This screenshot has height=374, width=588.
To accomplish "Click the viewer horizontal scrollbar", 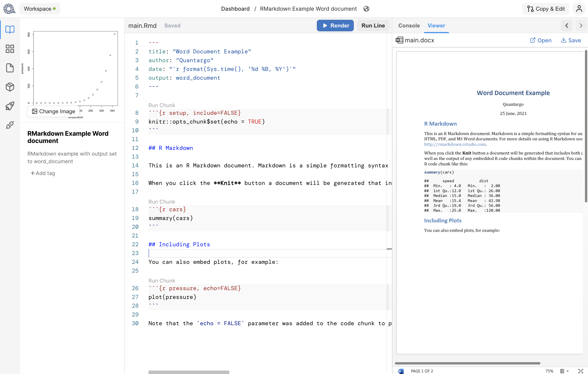I will pos(467,363).
